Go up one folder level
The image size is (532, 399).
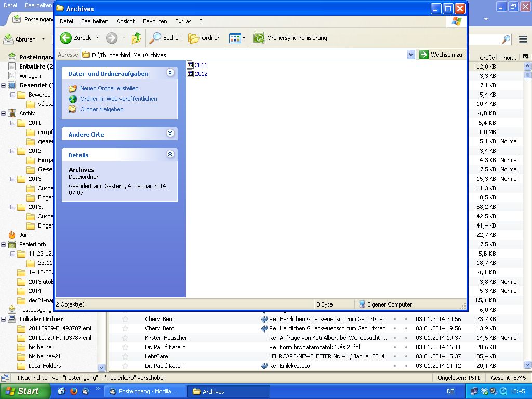pos(136,38)
